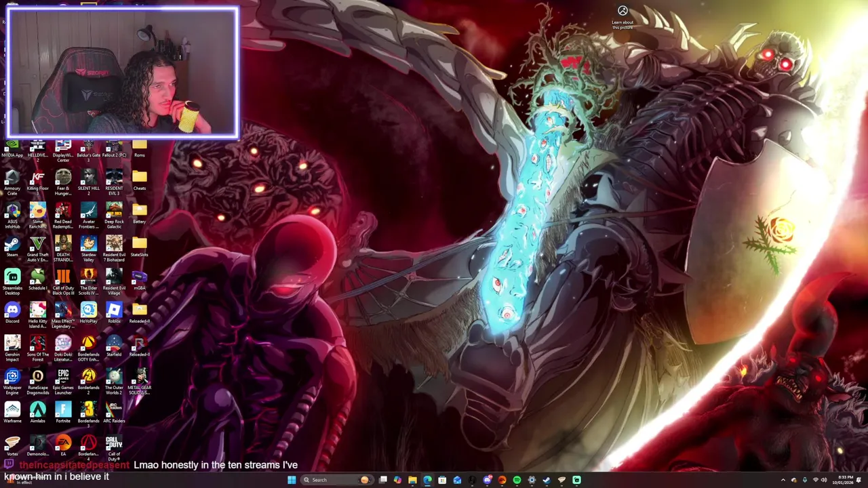The width and height of the screenshot is (868, 488).
Task: Open the Windows Start menu
Action: [292, 480]
